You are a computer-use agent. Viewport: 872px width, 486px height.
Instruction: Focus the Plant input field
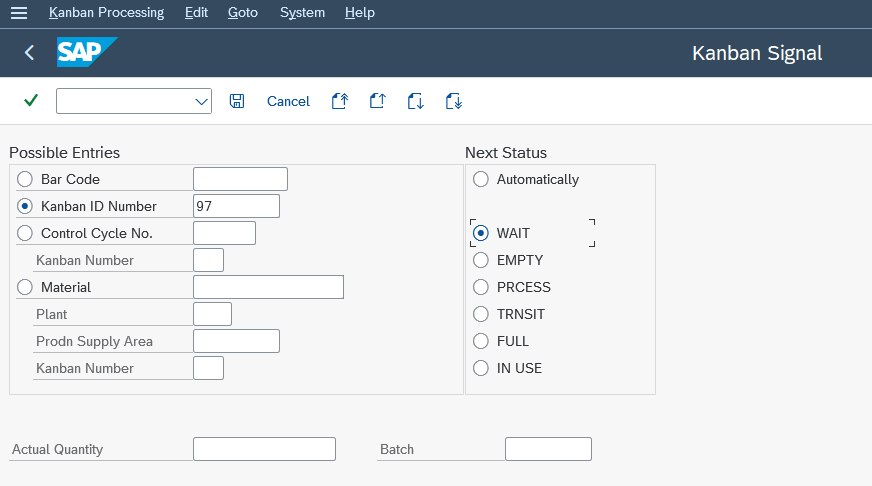tap(212, 314)
